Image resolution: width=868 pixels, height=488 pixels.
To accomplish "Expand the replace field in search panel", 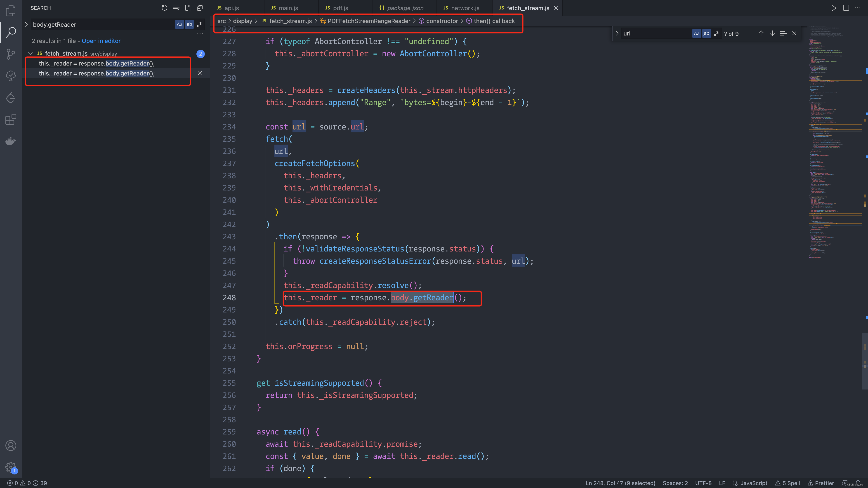I will click(x=26, y=24).
